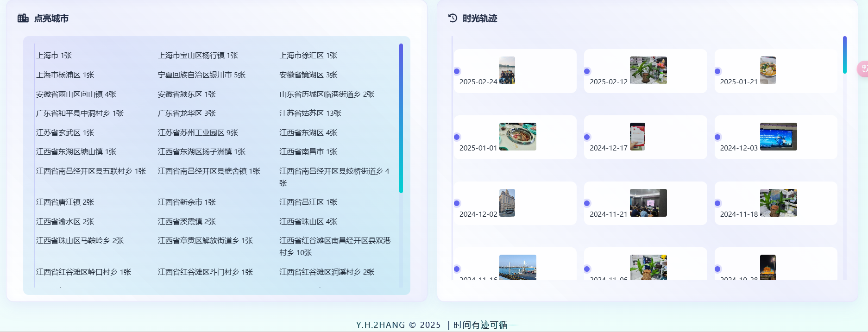Click the pink floating icon at right edge
The height and width of the screenshot is (332, 868).
click(863, 69)
